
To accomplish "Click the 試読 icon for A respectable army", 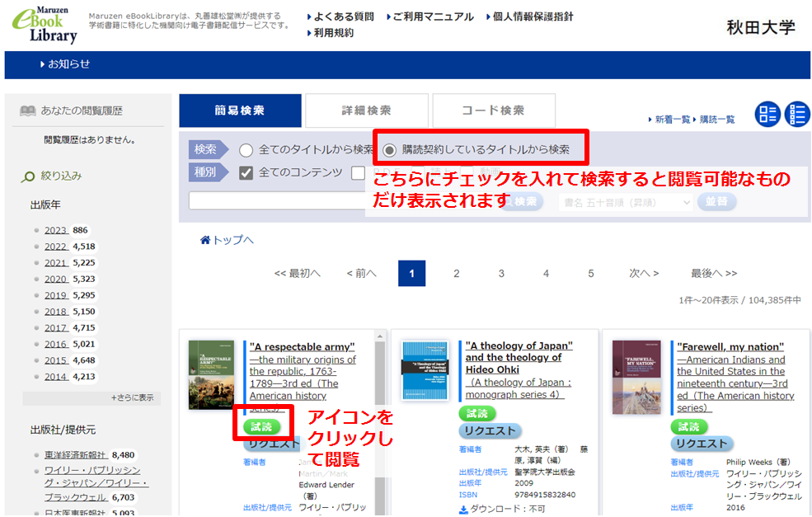I will point(262,427).
